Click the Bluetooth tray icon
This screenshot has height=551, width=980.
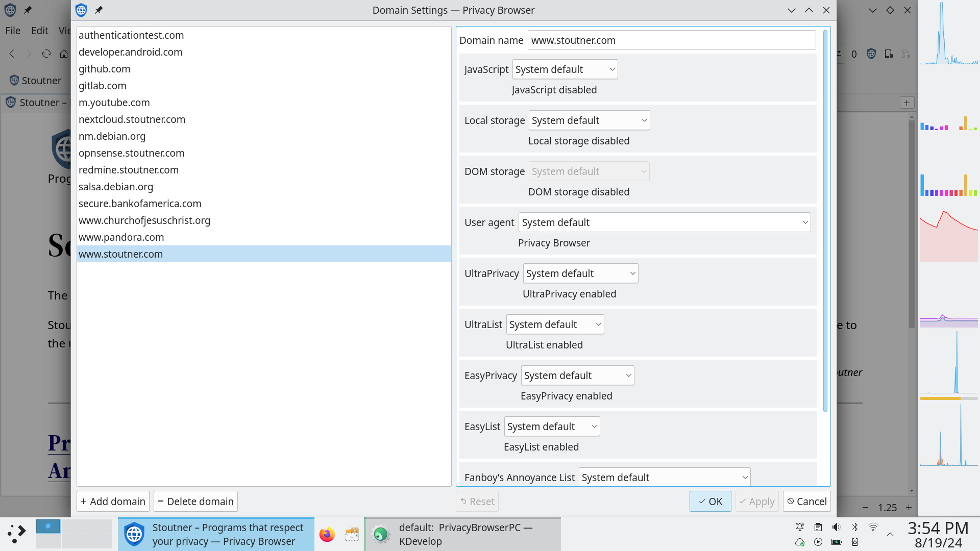pos(855,527)
